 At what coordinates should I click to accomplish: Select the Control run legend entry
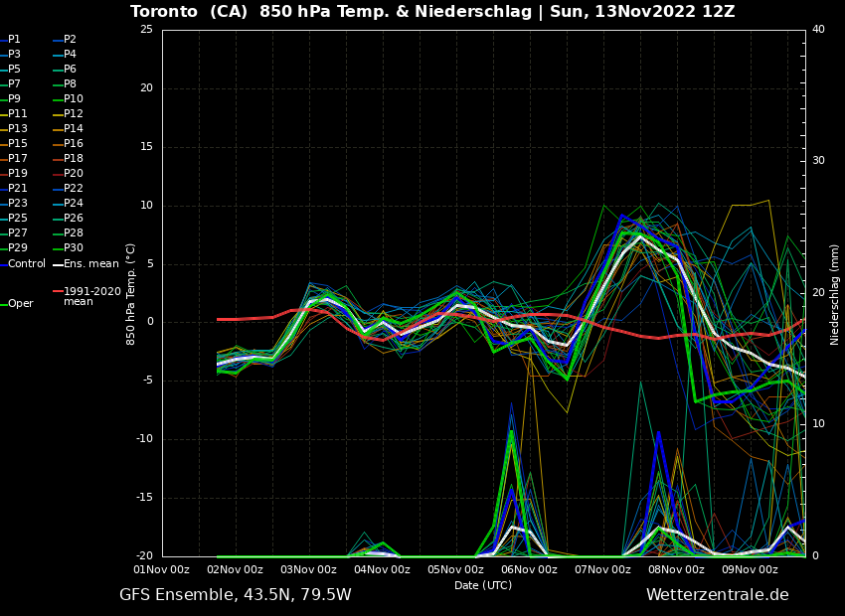(x=27, y=264)
